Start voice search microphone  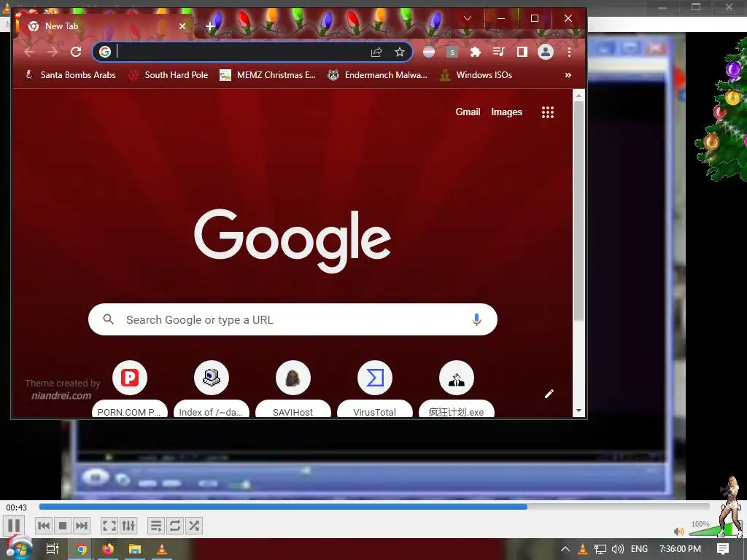(476, 319)
